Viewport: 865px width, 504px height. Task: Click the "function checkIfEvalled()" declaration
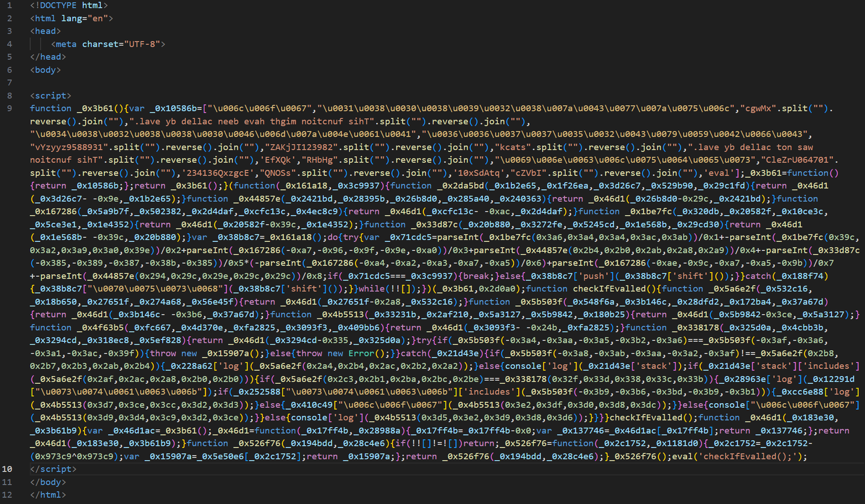click(590, 289)
